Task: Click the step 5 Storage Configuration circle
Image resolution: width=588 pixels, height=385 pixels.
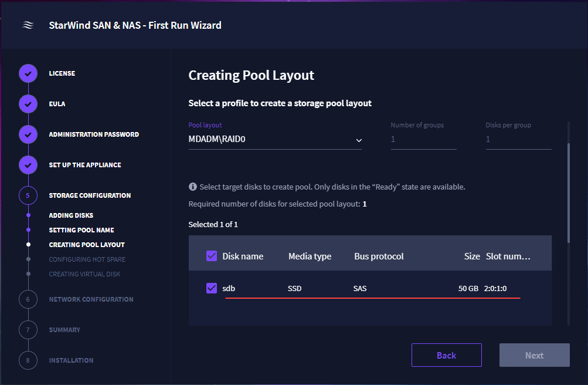Action: click(x=28, y=195)
